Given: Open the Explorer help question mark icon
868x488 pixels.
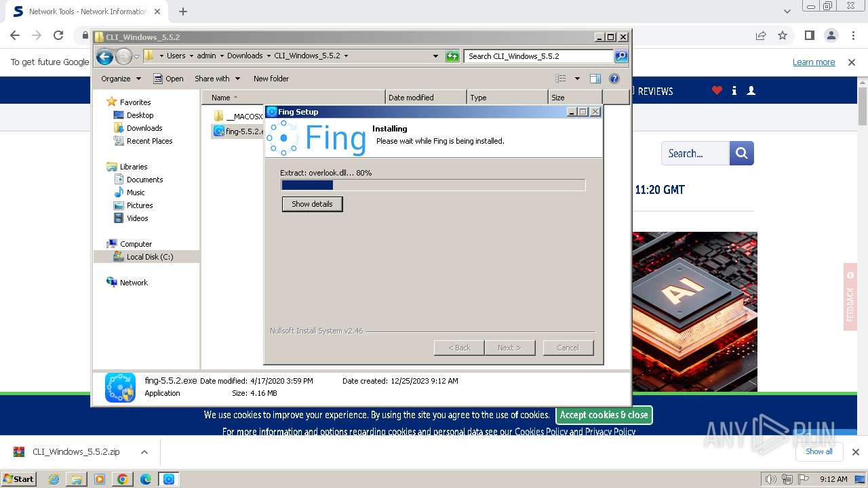Looking at the screenshot, I should pyautogui.click(x=614, y=79).
